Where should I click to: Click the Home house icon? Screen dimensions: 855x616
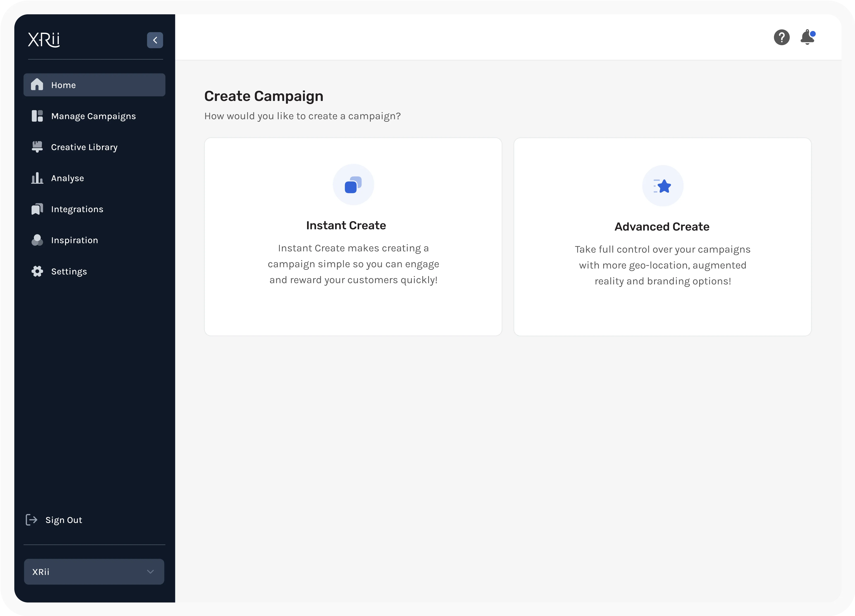tap(37, 84)
